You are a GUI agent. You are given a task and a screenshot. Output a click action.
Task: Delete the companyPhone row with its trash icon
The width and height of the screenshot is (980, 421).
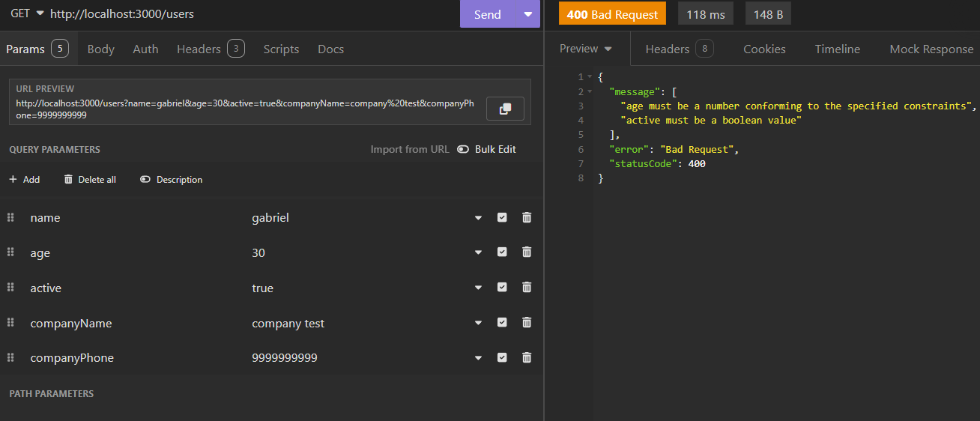click(x=527, y=357)
